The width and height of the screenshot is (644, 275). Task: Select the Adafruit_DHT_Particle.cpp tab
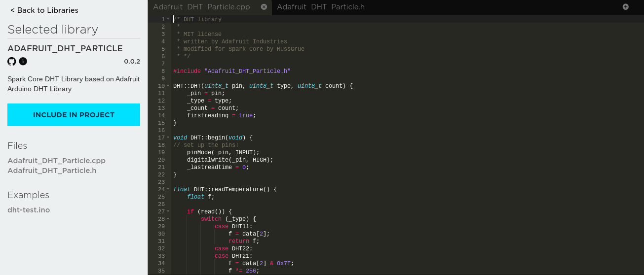pyautogui.click(x=202, y=7)
